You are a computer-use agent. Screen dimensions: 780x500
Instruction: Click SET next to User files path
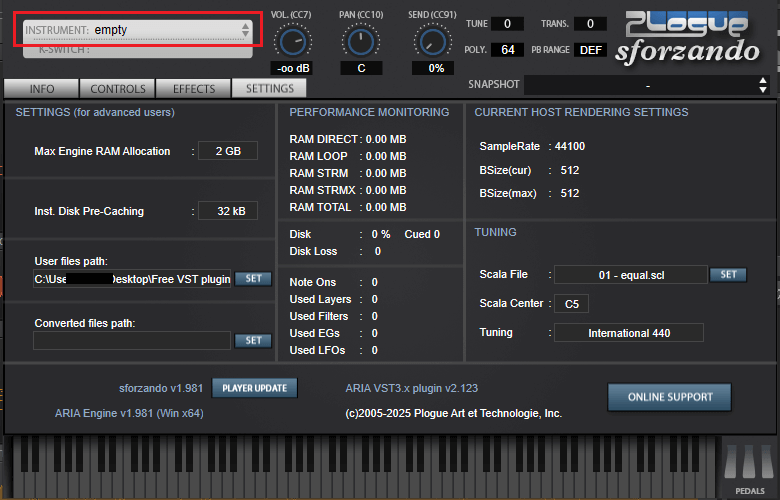[x=253, y=279]
